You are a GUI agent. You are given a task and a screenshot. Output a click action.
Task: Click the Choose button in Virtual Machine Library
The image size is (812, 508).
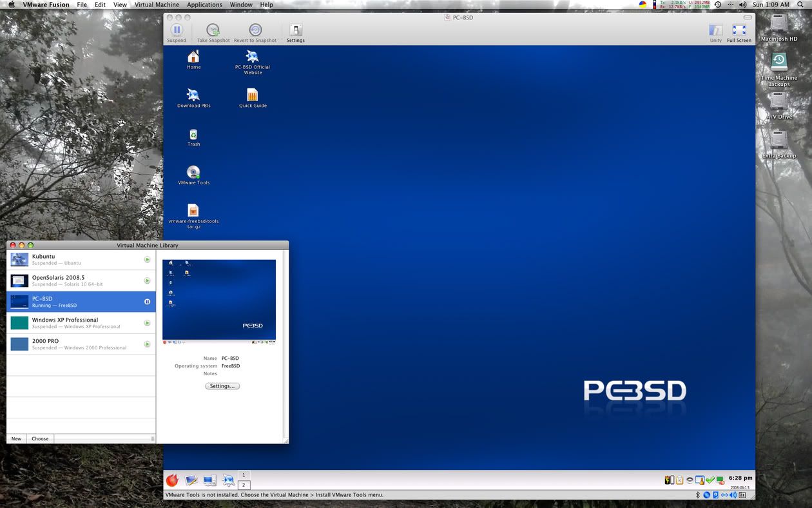[x=40, y=438]
